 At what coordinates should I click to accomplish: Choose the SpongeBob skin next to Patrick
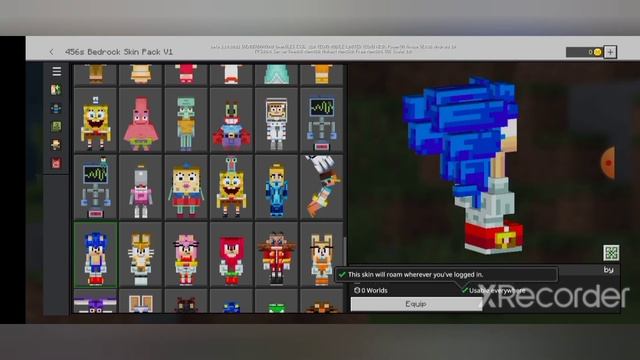click(96, 120)
